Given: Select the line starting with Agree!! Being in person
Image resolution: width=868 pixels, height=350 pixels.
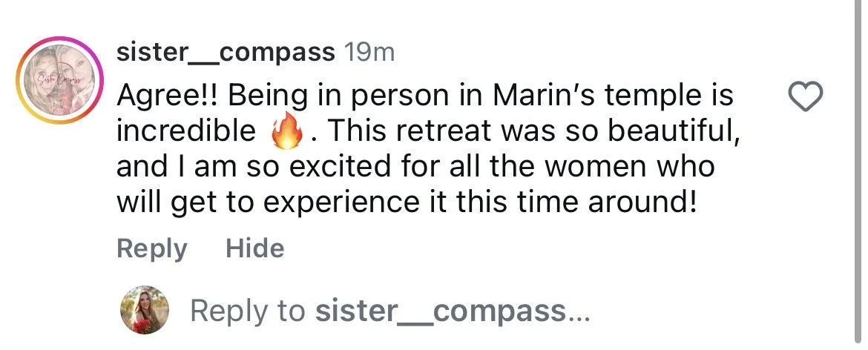Looking at the screenshot, I should 425,96.
